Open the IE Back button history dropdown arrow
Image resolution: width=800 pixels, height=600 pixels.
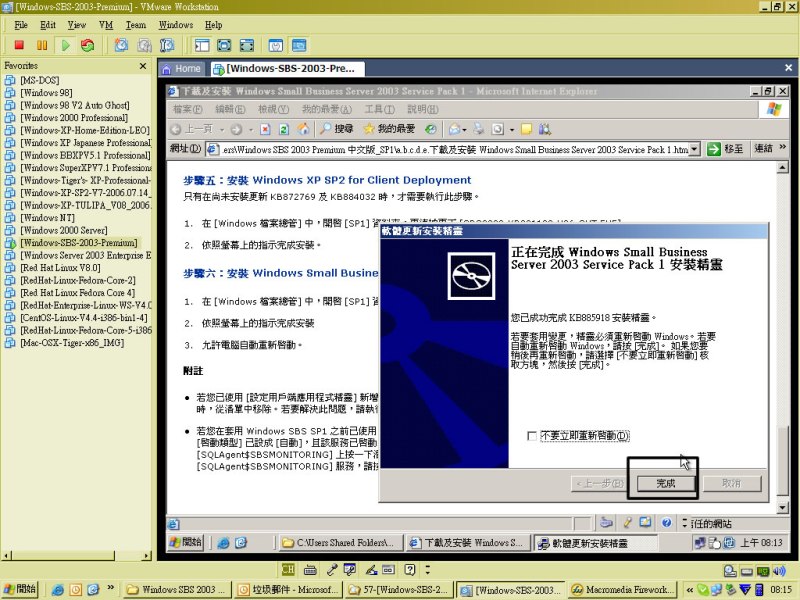pyautogui.click(x=222, y=130)
